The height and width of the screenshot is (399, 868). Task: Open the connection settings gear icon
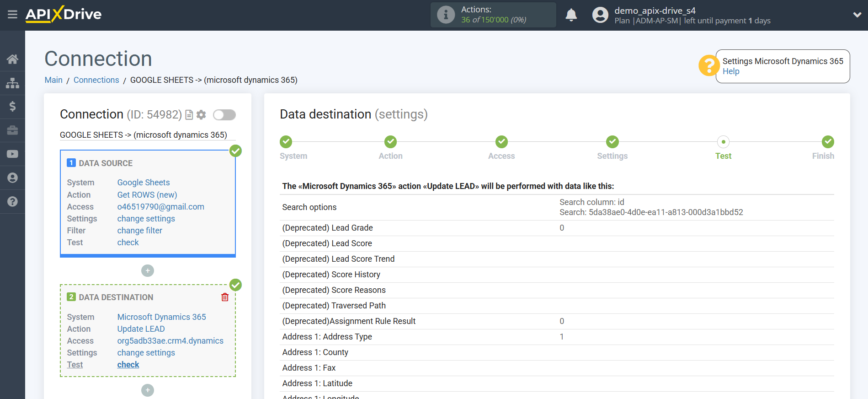[201, 115]
